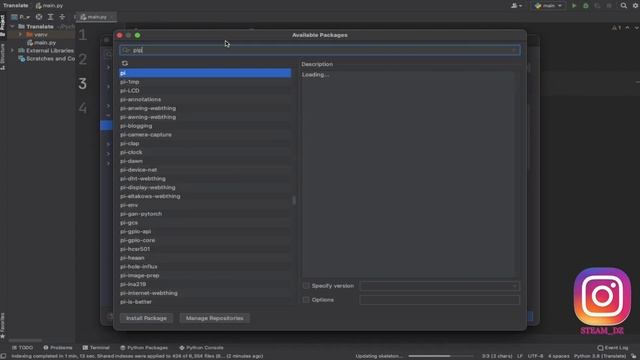Open Search Everywhere magnifier icon
This screenshot has width=640, height=360.
pyautogui.click(x=624, y=6)
